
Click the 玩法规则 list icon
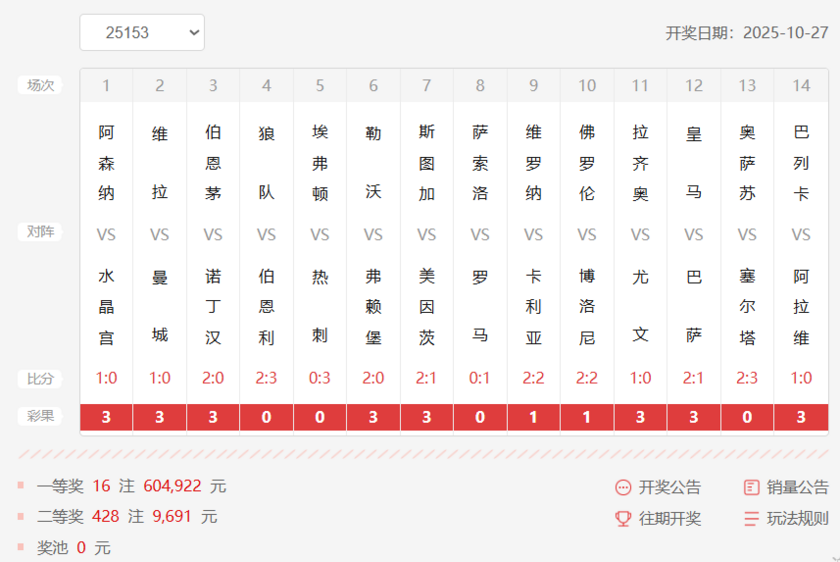pyautogui.click(x=752, y=519)
